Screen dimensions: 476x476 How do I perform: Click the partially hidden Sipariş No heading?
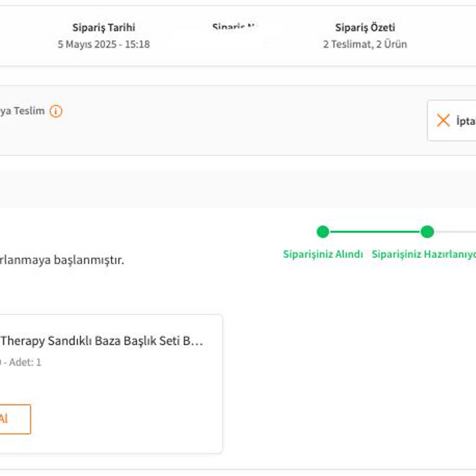click(234, 28)
